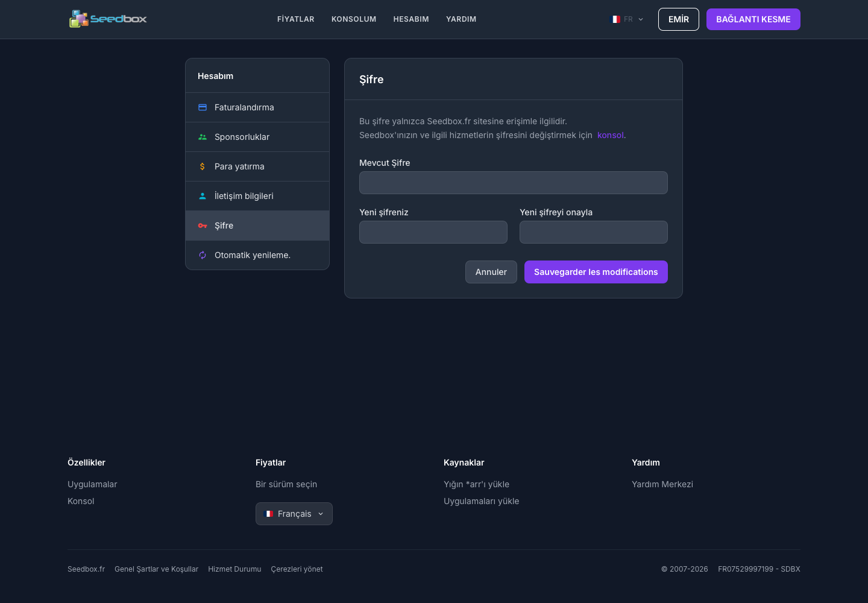Click the Kaynaklar footer heading
This screenshot has width=868, height=603.
click(x=464, y=463)
